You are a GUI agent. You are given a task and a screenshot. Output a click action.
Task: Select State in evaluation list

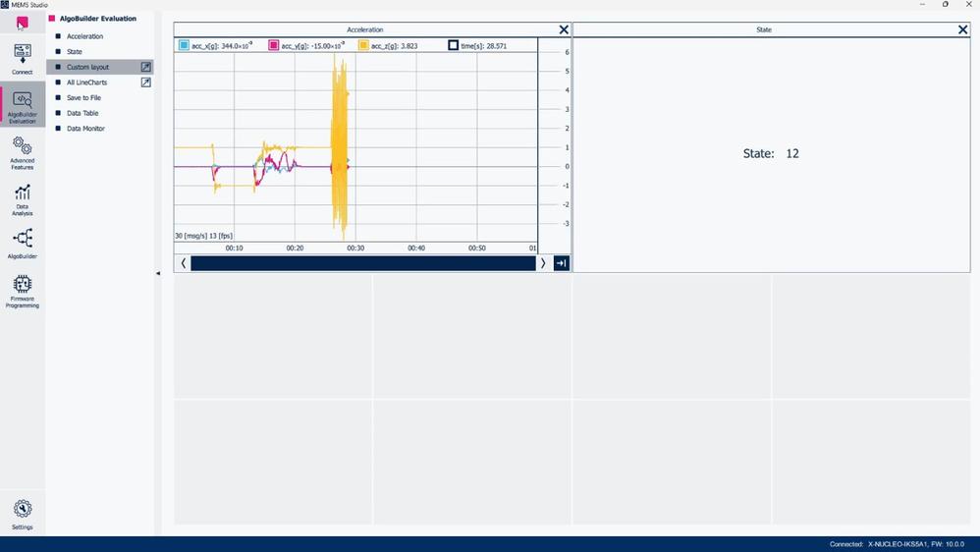(75, 52)
